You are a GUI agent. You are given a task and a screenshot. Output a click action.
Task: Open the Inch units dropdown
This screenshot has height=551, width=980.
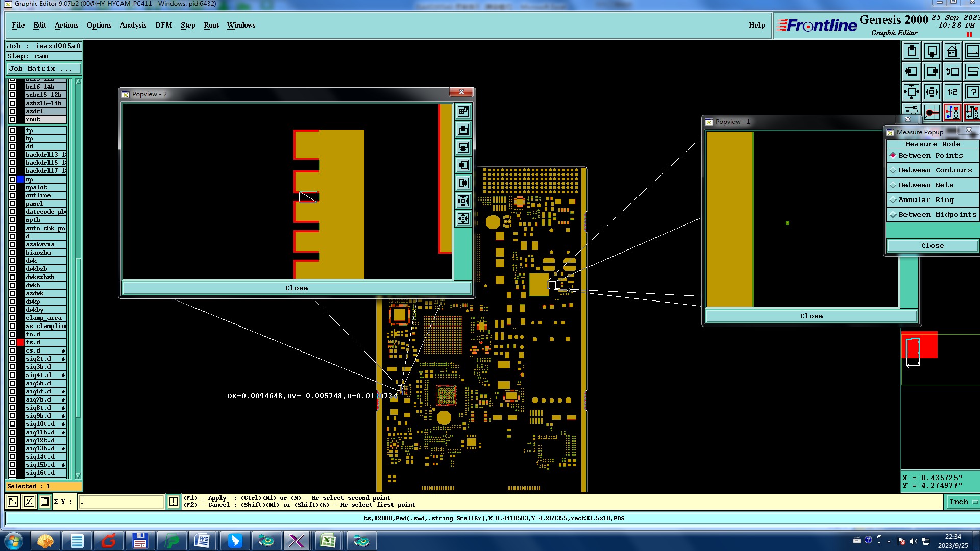[x=963, y=502]
